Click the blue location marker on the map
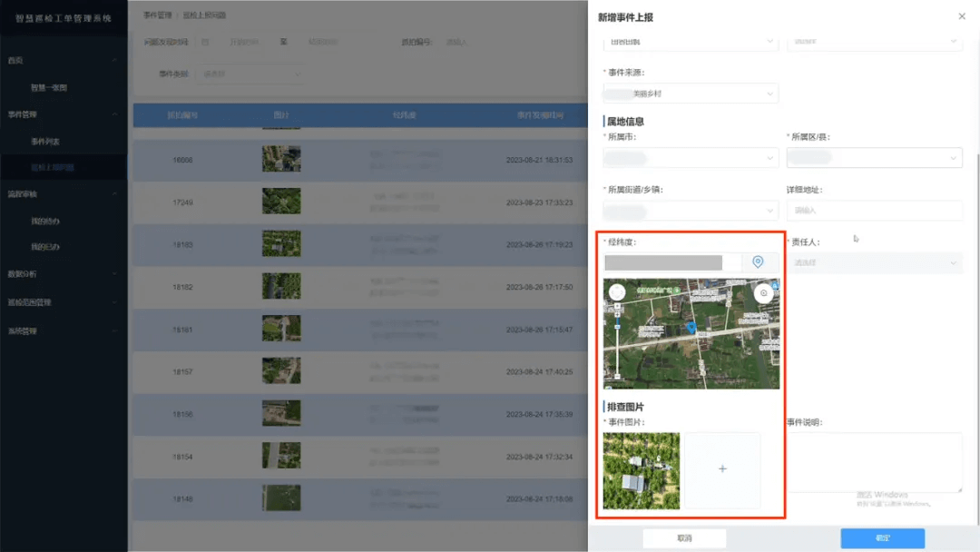The image size is (980, 552). click(691, 328)
